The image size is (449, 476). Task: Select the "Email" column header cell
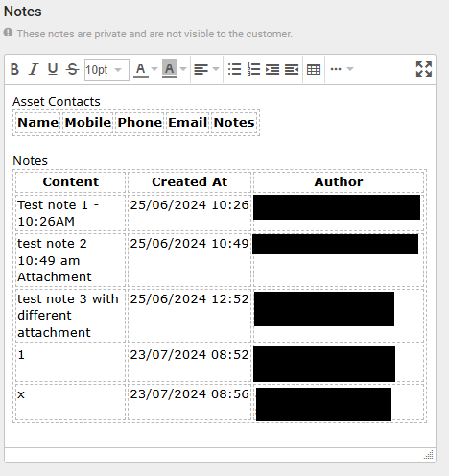pyautogui.click(x=187, y=122)
